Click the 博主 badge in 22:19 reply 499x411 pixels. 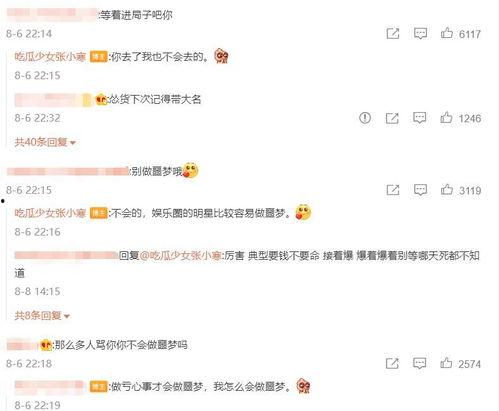click(99, 387)
